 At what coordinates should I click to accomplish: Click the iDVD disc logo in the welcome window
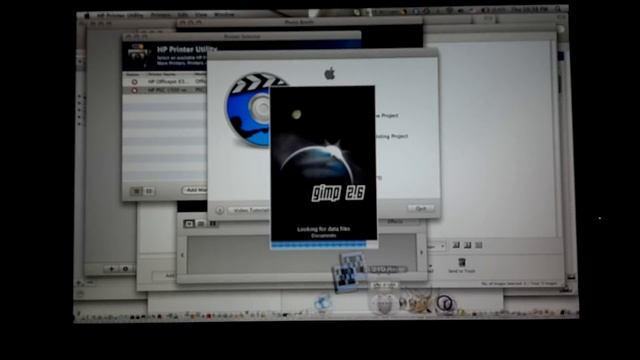click(x=248, y=109)
